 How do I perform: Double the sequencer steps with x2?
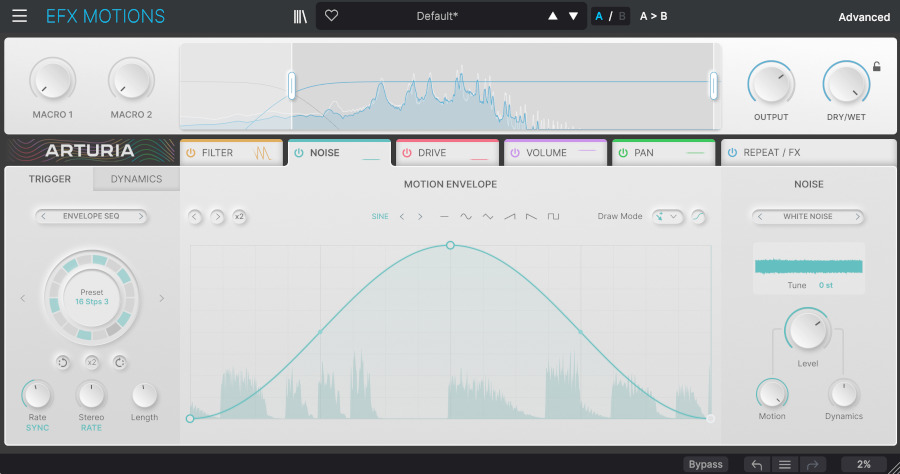click(91, 362)
